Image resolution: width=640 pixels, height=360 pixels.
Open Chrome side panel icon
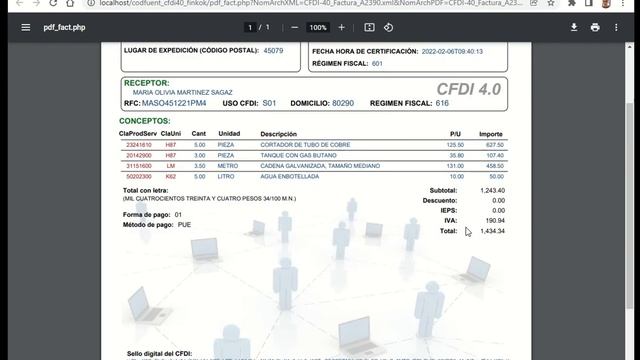(589, 3)
